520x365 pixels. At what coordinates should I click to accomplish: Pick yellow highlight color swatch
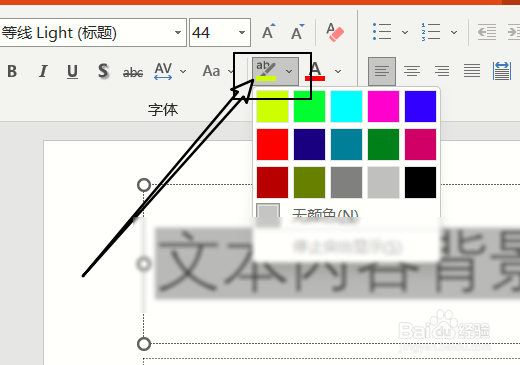pos(273,106)
